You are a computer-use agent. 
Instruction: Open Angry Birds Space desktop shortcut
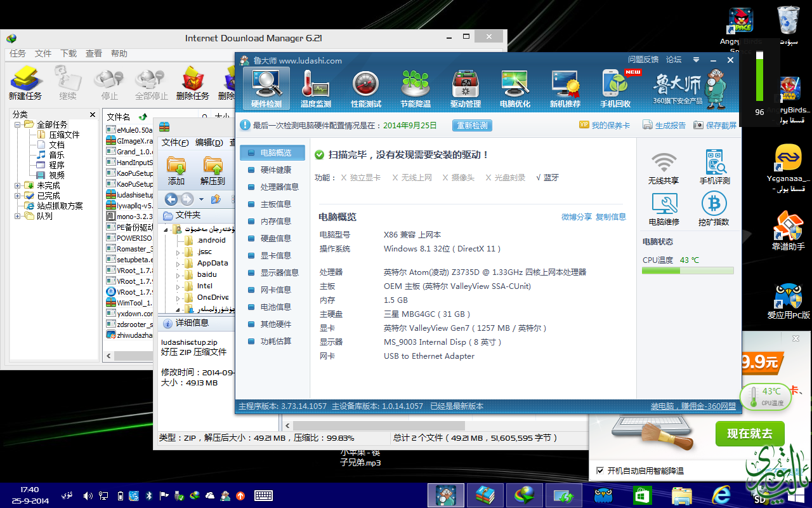(x=740, y=30)
